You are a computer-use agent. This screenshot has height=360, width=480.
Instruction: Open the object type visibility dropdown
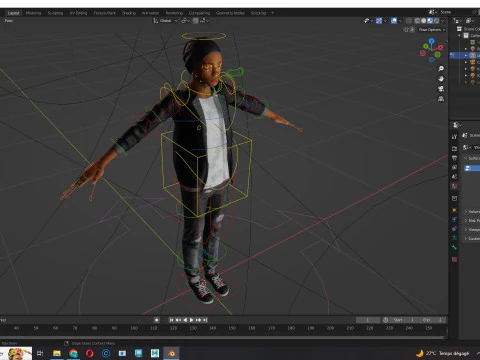(x=368, y=21)
